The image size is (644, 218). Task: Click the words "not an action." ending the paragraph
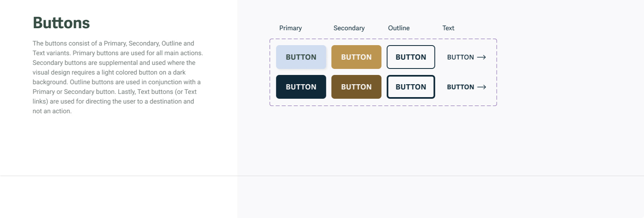pos(52,111)
